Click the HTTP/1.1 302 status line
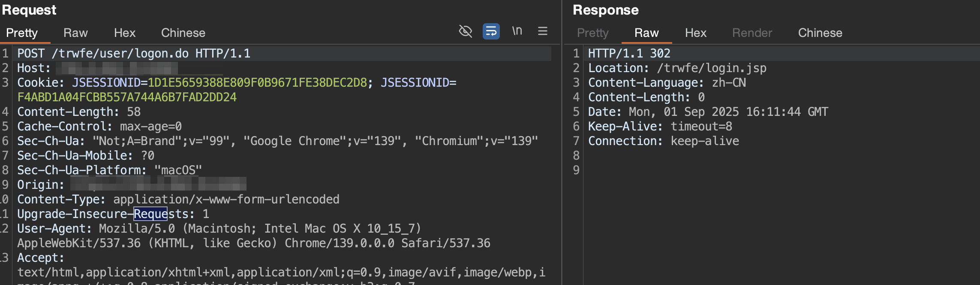The image size is (980, 285). click(x=629, y=54)
